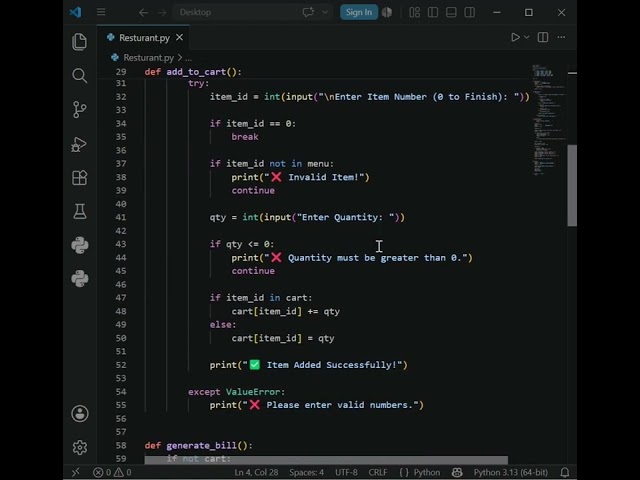Open notifications bell
This screenshot has width=640, height=480.
pos(565,472)
